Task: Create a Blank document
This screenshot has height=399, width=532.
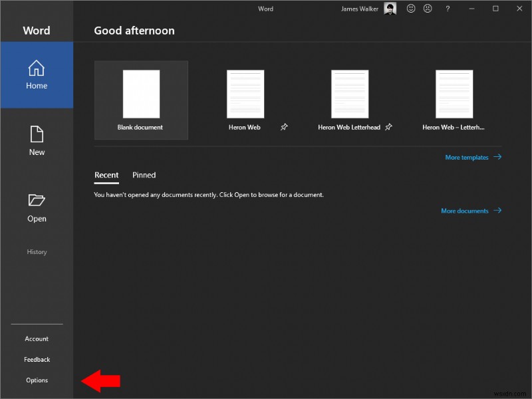Action: (x=140, y=93)
